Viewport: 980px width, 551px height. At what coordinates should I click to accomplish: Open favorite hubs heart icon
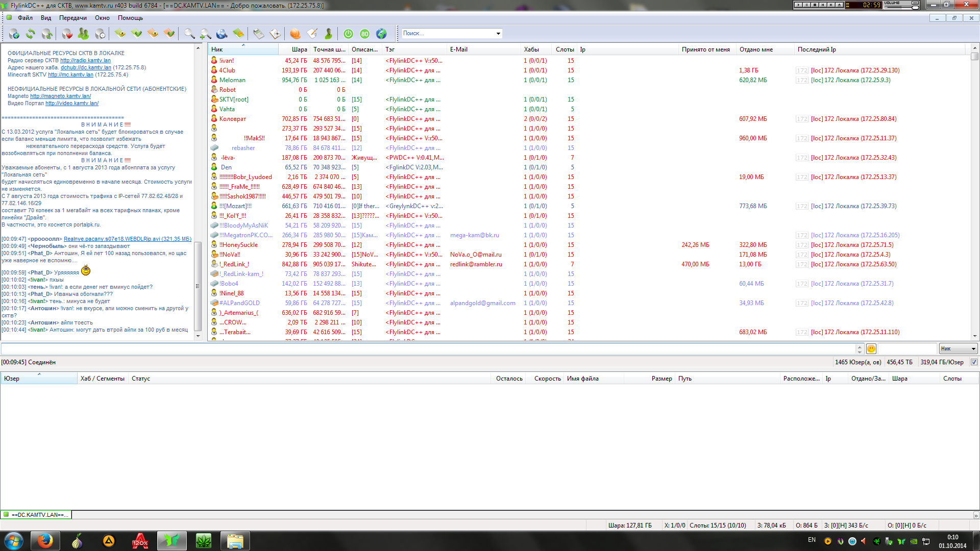(67, 34)
